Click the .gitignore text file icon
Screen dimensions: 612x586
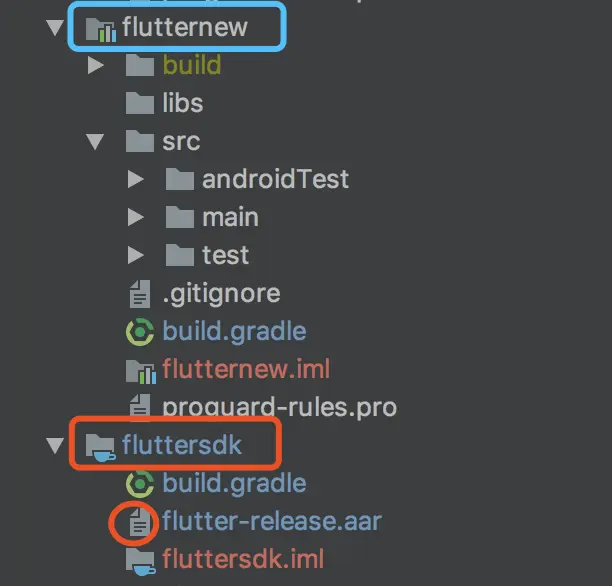(140, 294)
